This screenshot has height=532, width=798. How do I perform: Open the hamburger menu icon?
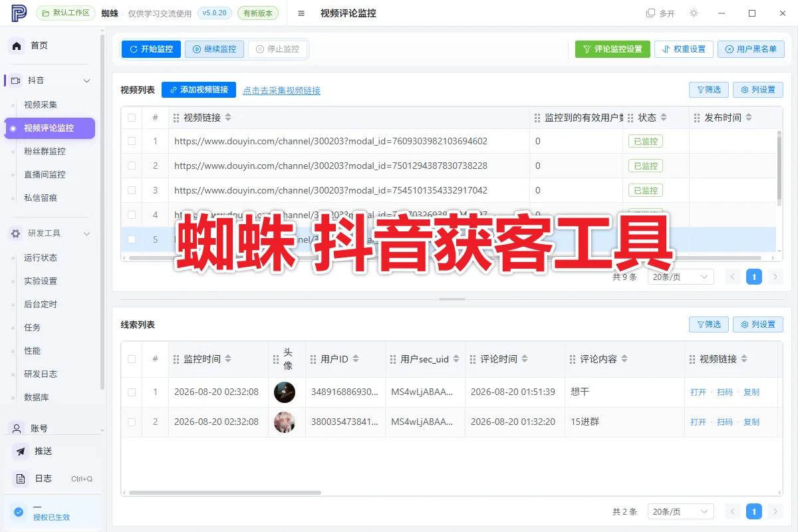pyautogui.click(x=301, y=13)
